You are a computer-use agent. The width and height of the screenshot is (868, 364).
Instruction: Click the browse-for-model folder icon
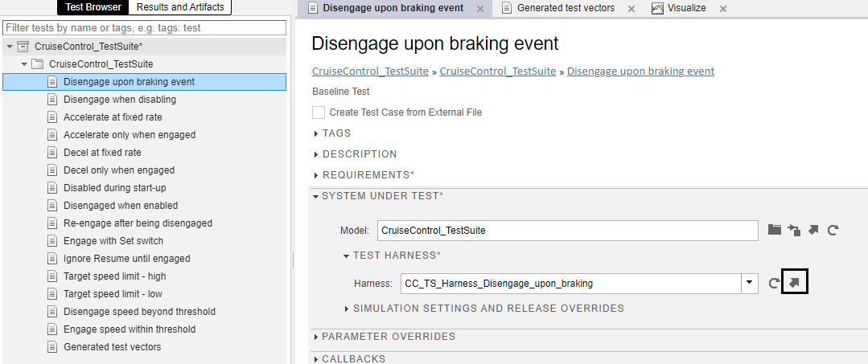point(774,230)
